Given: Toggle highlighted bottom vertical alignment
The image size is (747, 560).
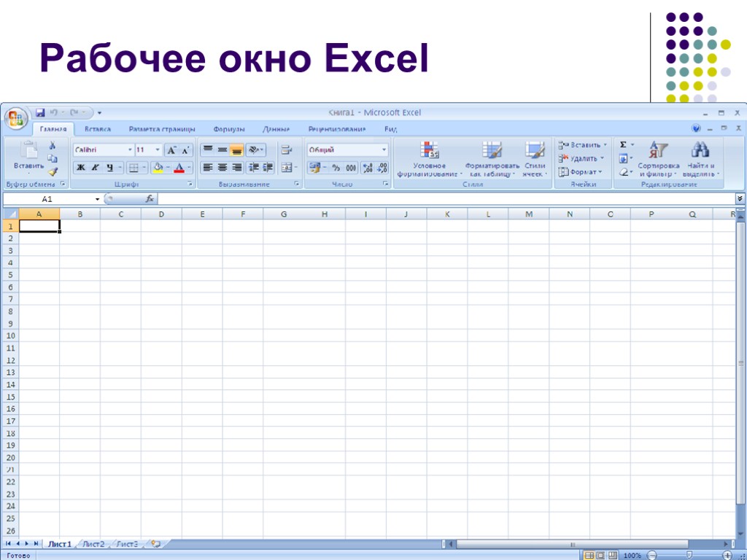Looking at the screenshot, I should (x=237, y=150).
